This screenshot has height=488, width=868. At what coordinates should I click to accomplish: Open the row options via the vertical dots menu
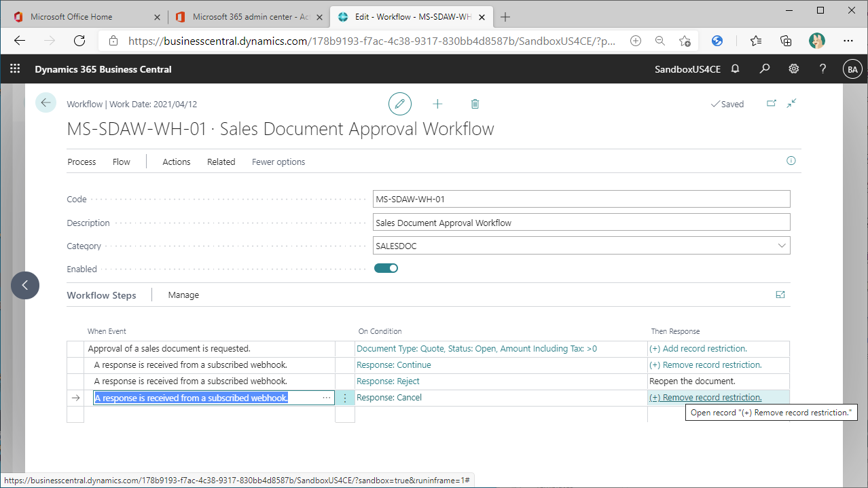tap(344, 398)
